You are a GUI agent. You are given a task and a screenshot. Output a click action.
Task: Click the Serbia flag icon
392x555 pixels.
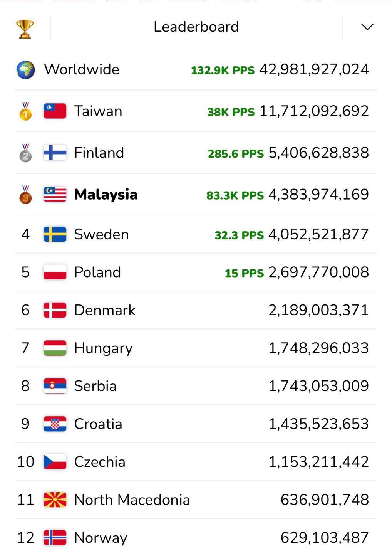[55, 386]
